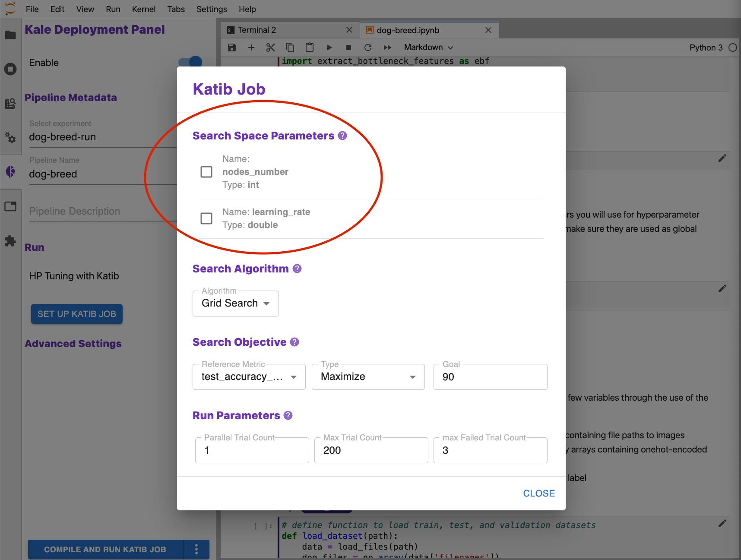The height and width of the screenshot is (560, 741).
Task: Click the Parallel Trial Count field
Action: [252, 450]
